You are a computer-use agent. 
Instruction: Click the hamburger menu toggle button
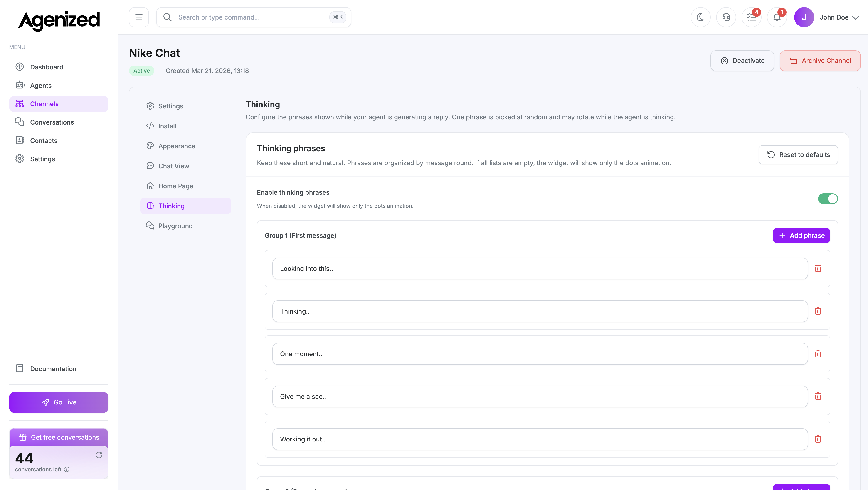point(139,17)
